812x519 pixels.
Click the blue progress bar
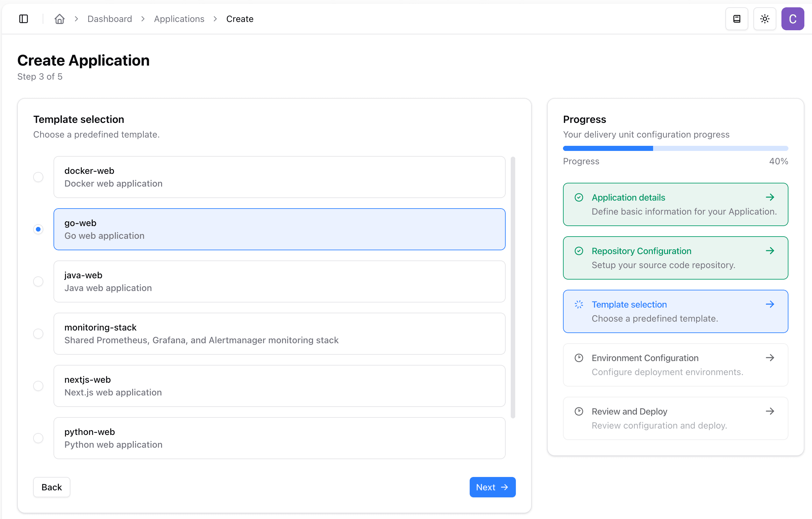coord(675,148)
